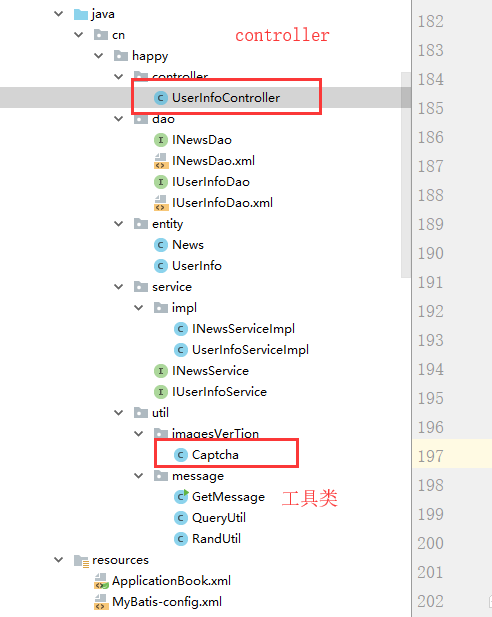Click the IUserInfoDao.xml file icon
This screenshot has width=492, height=617.
[160, 203]
